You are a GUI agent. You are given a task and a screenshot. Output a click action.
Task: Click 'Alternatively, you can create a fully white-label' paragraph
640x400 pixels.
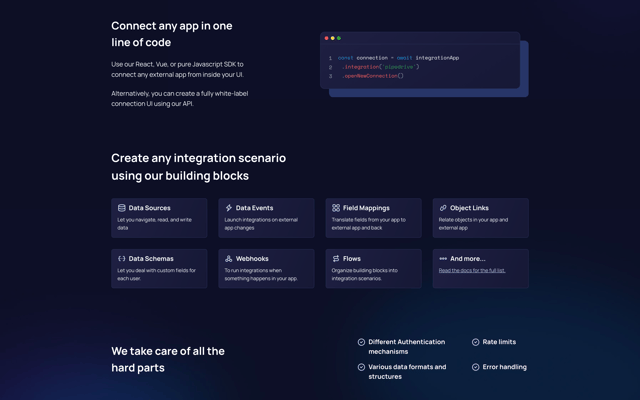click(x=180, y=98)
